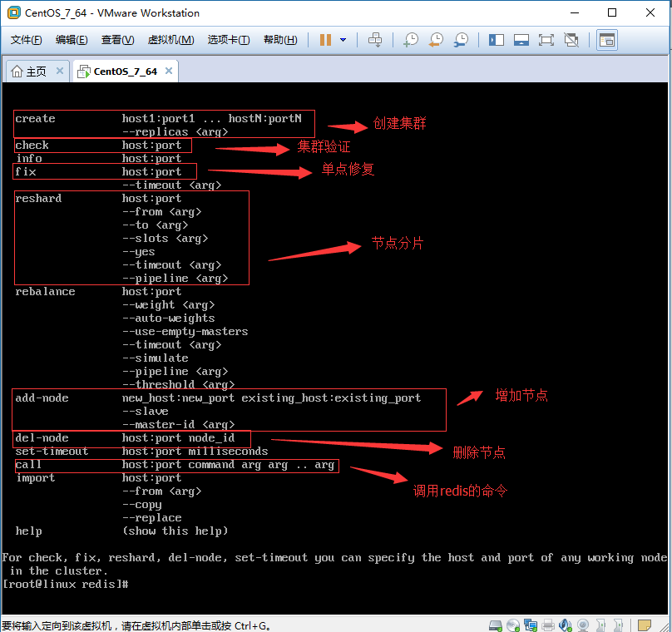The image size is (672, 632).
Task: Open the 虚拟机(M) menu
Action: (170, 39)
